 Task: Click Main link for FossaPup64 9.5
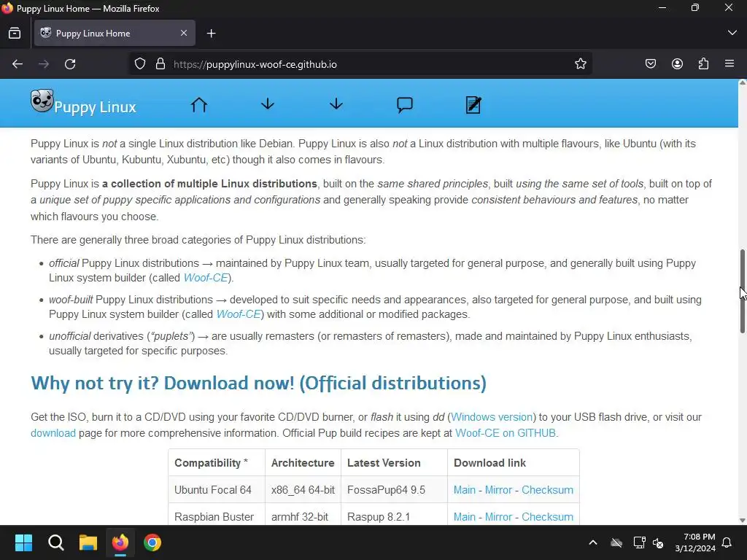tap(465, 490)
